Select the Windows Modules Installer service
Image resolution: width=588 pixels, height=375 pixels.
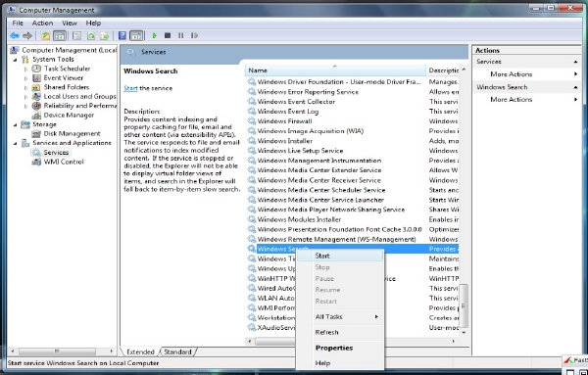pos(353,219)
